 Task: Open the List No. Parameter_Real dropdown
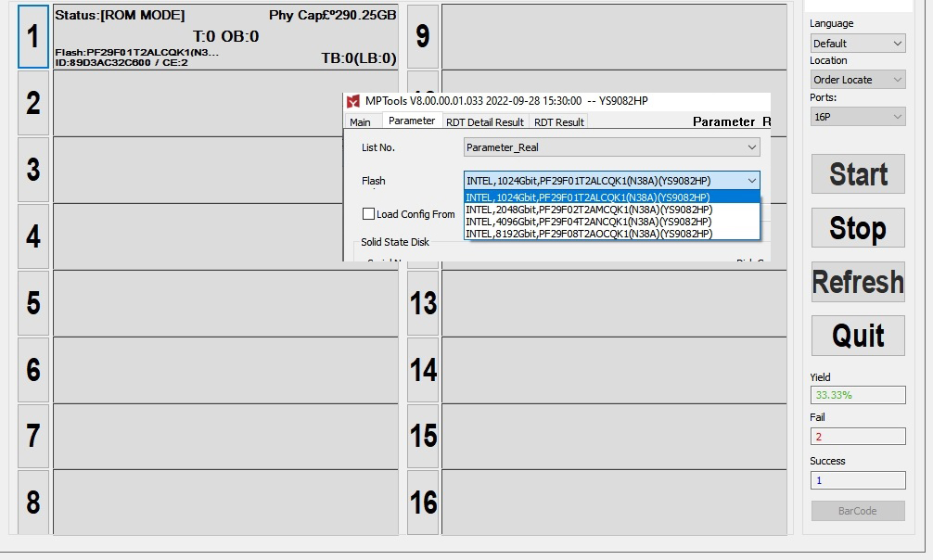tap(612, 147)
